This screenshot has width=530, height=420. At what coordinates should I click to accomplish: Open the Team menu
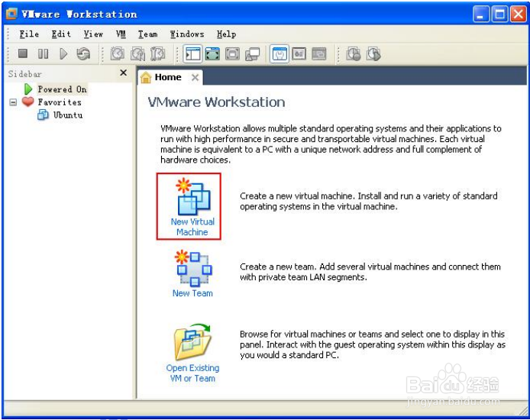[x=147, y=34]
